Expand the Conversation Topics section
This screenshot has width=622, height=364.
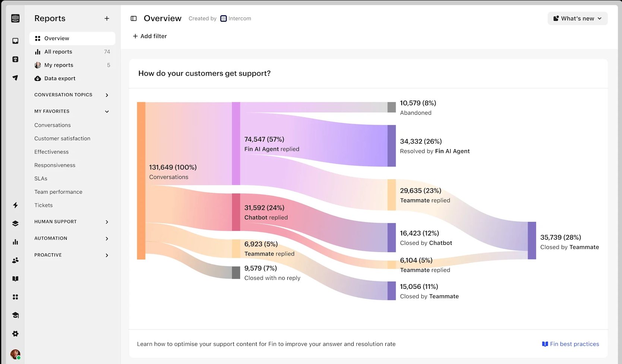pos(107,95)
